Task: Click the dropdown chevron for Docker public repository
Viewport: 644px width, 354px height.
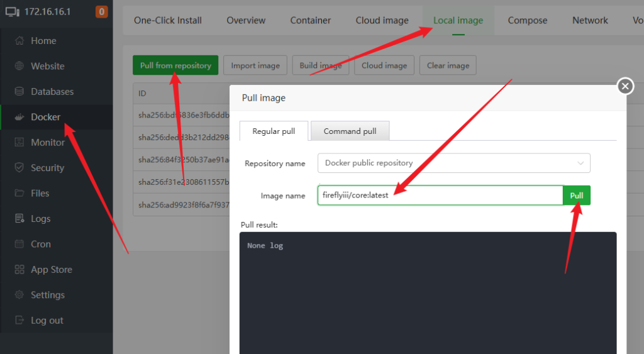Action: point(580,163)
